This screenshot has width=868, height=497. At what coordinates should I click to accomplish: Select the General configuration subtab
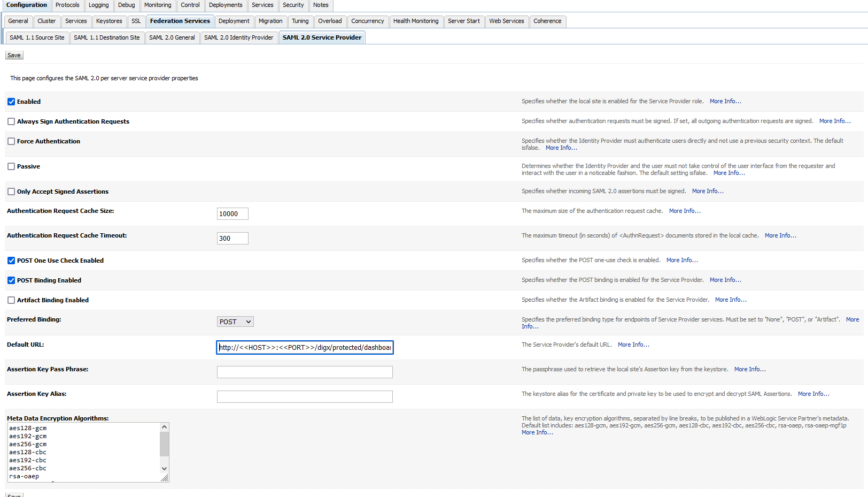[x=18, y=21]
